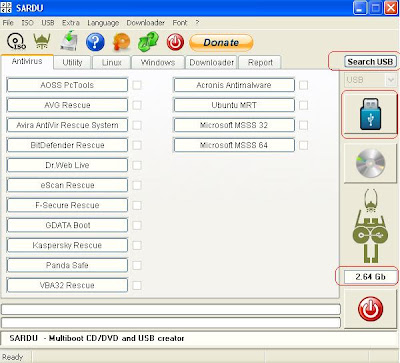Click the 'Ready' status bar text
400x363 pixels.
pos(12,357)
